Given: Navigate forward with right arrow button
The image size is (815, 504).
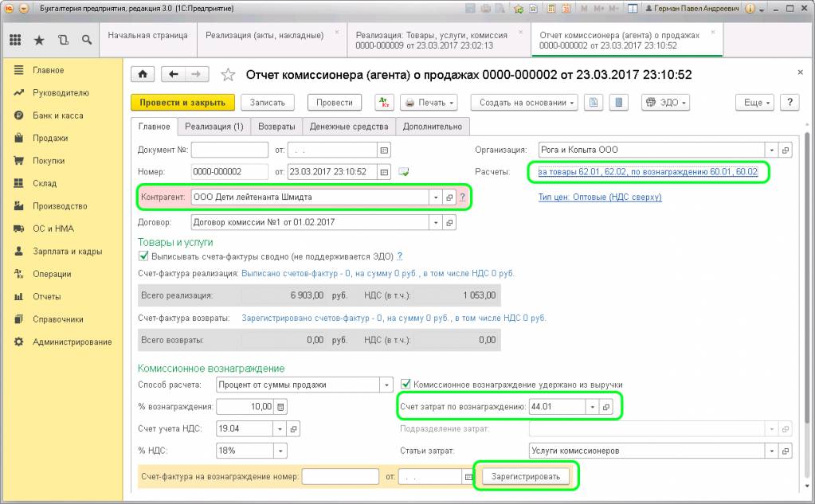Looking at the screenshot, I should click(x=197, y=74).
